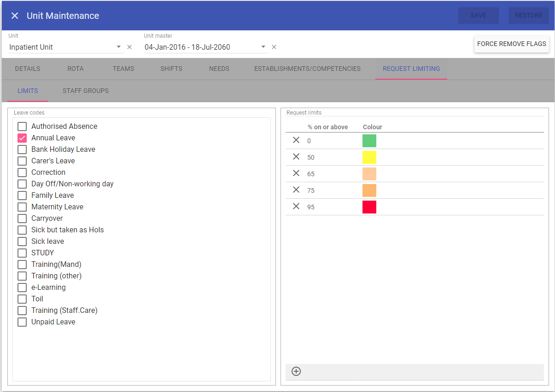
Task: Open the Unit dropdown list
Action: point(118,47)
